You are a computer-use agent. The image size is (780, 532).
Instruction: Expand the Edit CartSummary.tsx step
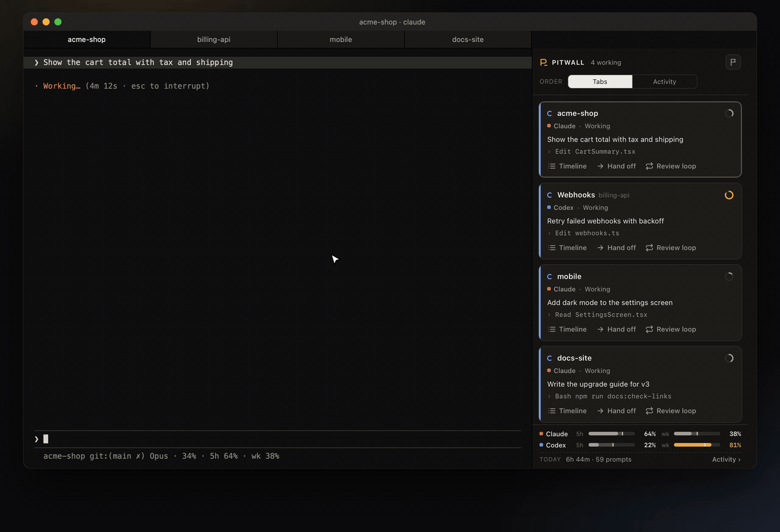pos(591,152)
